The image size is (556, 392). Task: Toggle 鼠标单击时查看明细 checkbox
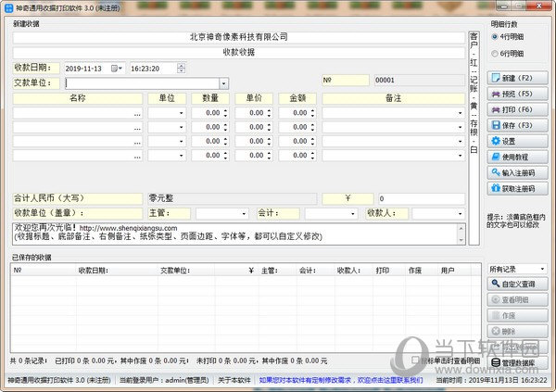(415, 360)
